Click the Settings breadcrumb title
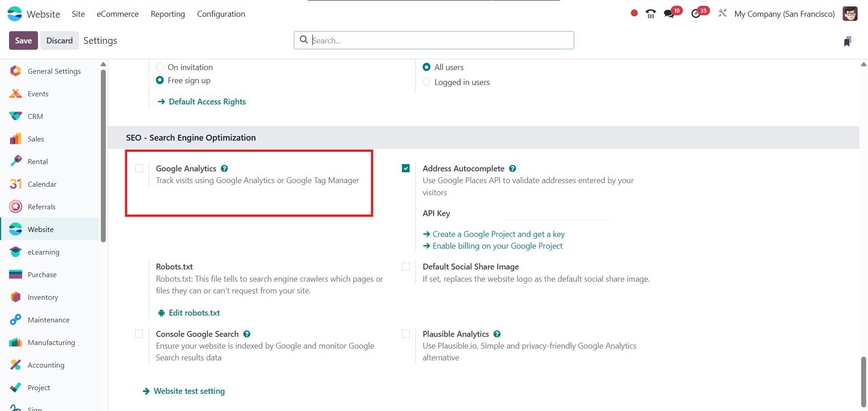The width and height of the screenshot is (868, 411). (100, 41)
